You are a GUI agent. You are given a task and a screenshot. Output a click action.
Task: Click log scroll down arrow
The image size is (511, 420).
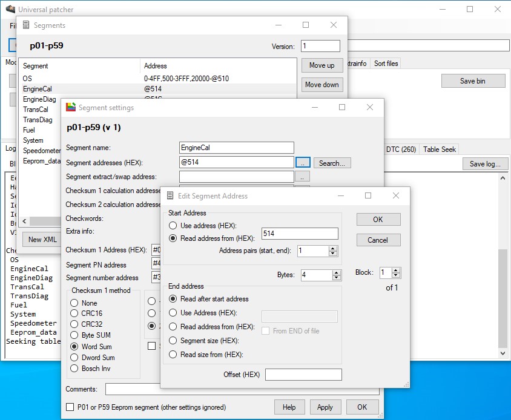503,353
